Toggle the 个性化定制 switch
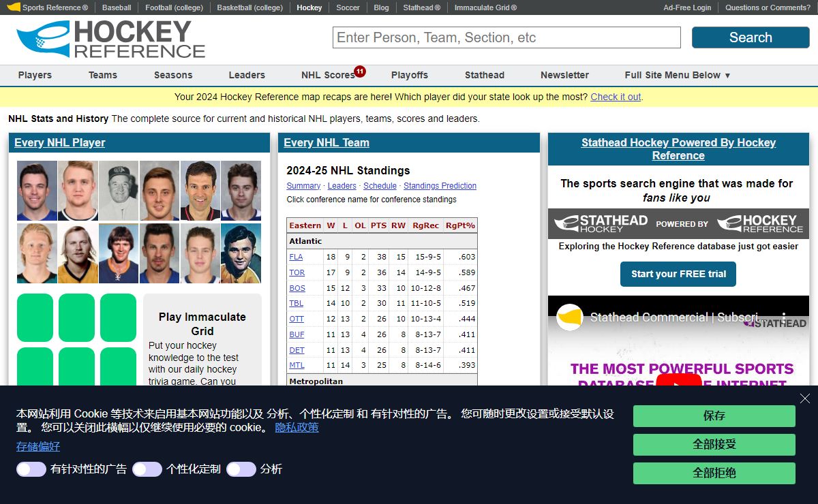 click(147, 469)
